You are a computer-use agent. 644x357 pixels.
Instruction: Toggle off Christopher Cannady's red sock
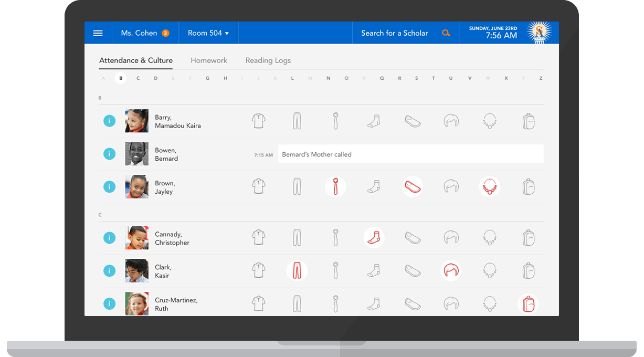pos(374,238)
